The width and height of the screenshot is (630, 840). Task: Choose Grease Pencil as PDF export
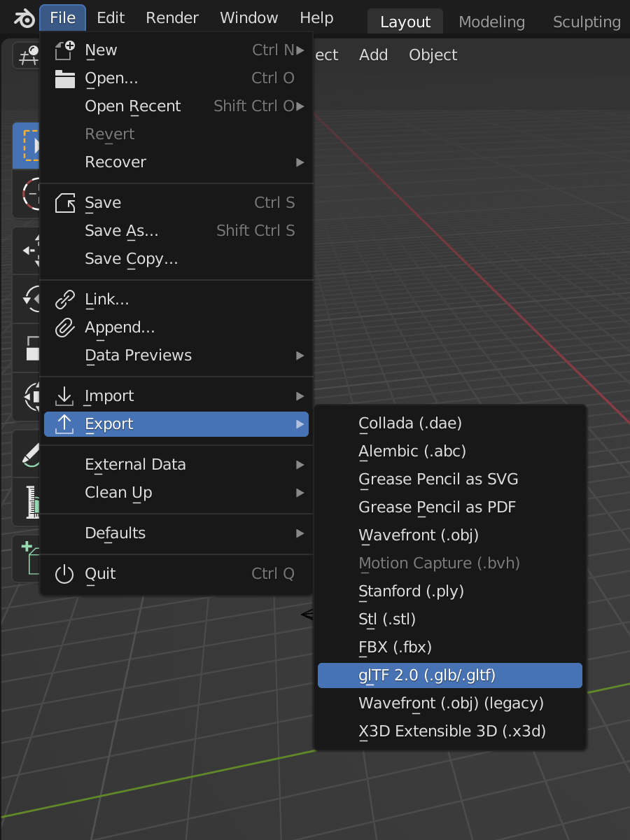coord(450,507)
